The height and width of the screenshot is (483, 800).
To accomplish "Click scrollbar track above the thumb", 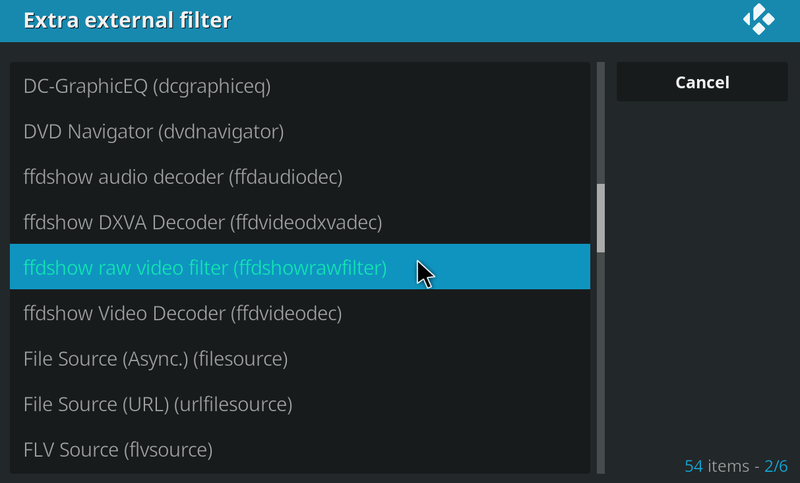I will tap(601, 120).
